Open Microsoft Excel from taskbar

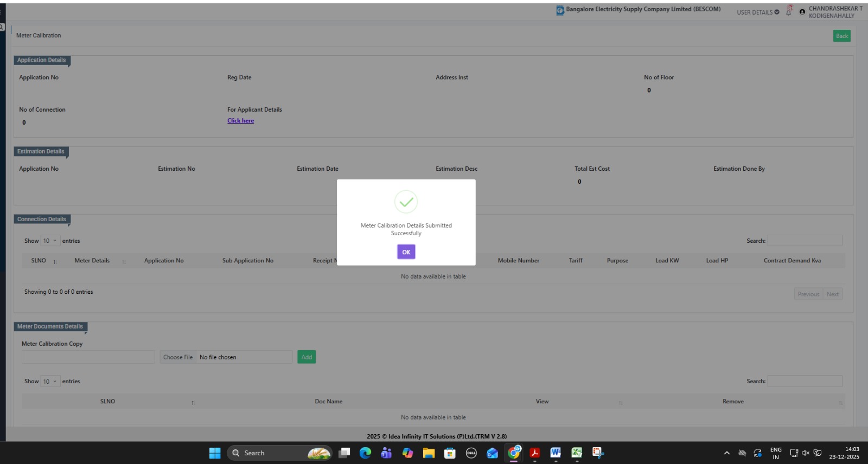(x=577, y=453)
